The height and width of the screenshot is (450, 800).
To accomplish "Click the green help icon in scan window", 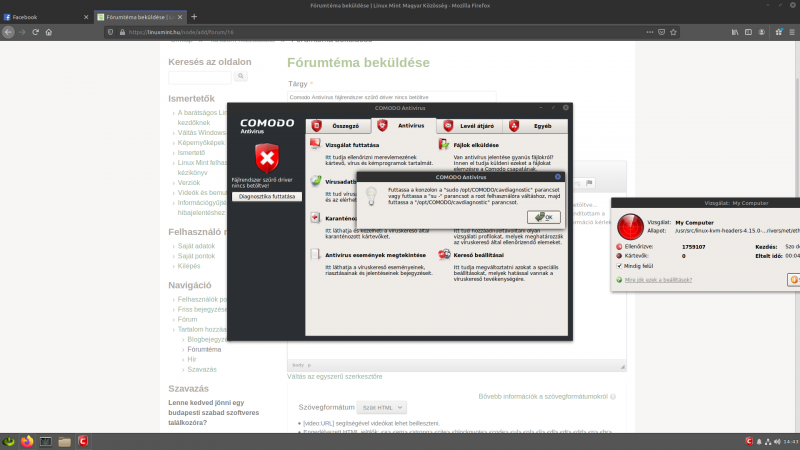I will [619, 280].
